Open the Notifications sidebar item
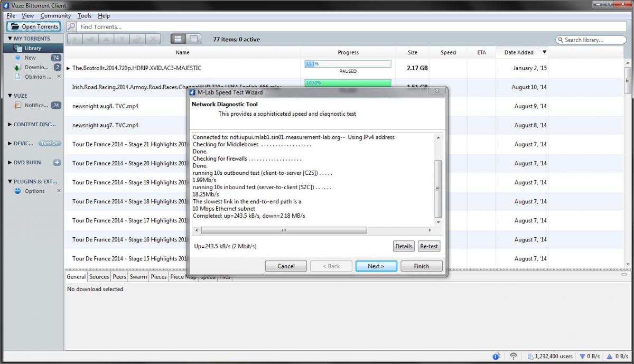The width and height of the screenshot is (634, 364). pyautogui.click(x=36, y=105)
